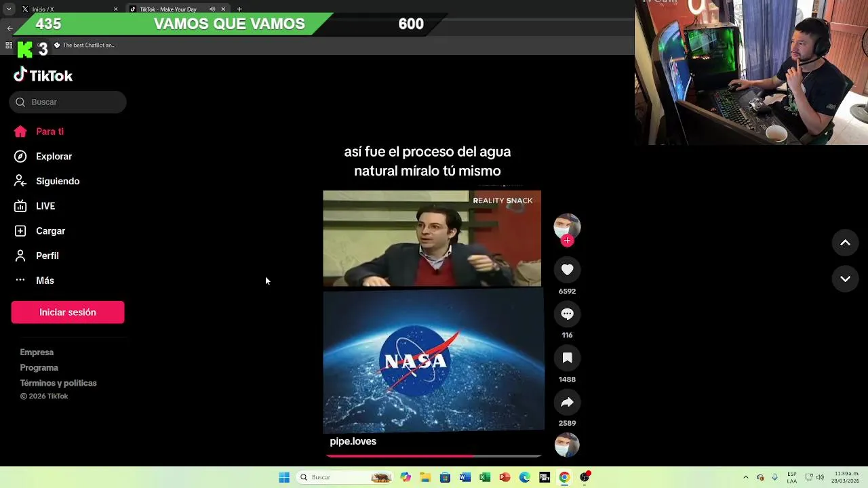Viewport: 868px width, 488px height.
Task: Click the 2589 shares count
Action: (x=568, y=424)
